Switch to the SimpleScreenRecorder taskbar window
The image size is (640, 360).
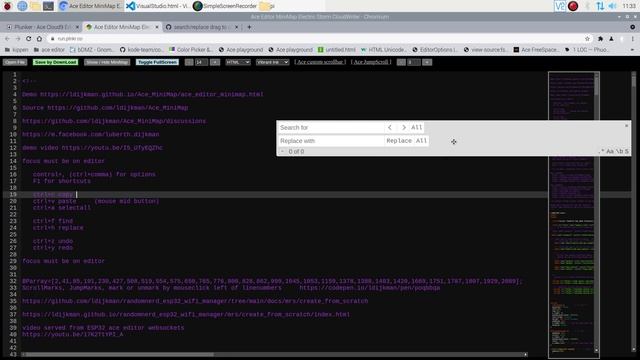pyautogui.click(x=225, y=6)
